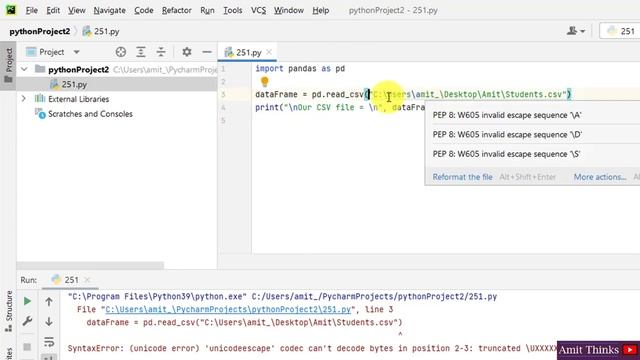Click the PyCharm application logo icon

click(11, 10)
